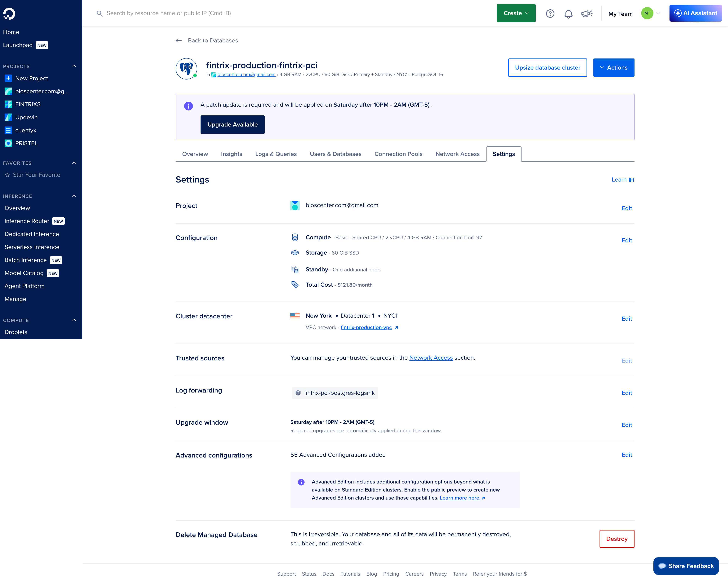Click the PRISTEL project icon
Viewport: 728px width, 584px height.
click(8, 143)
